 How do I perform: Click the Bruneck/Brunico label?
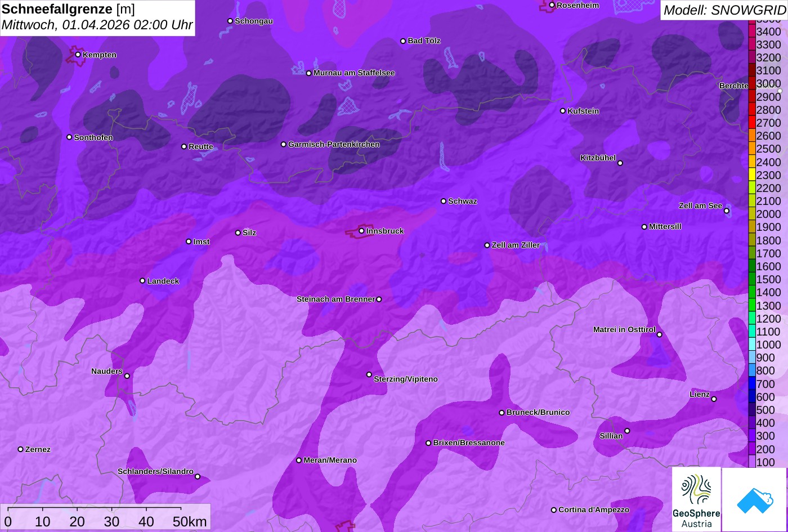click(538, 412)
